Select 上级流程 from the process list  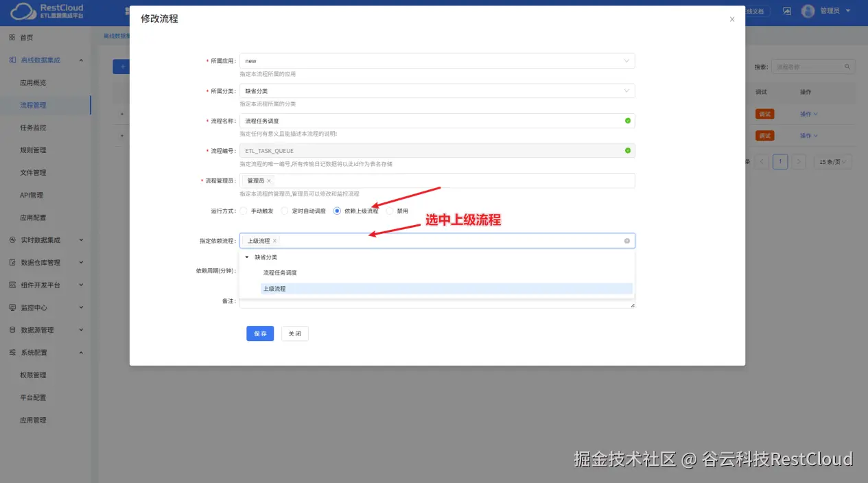point(274,289)
